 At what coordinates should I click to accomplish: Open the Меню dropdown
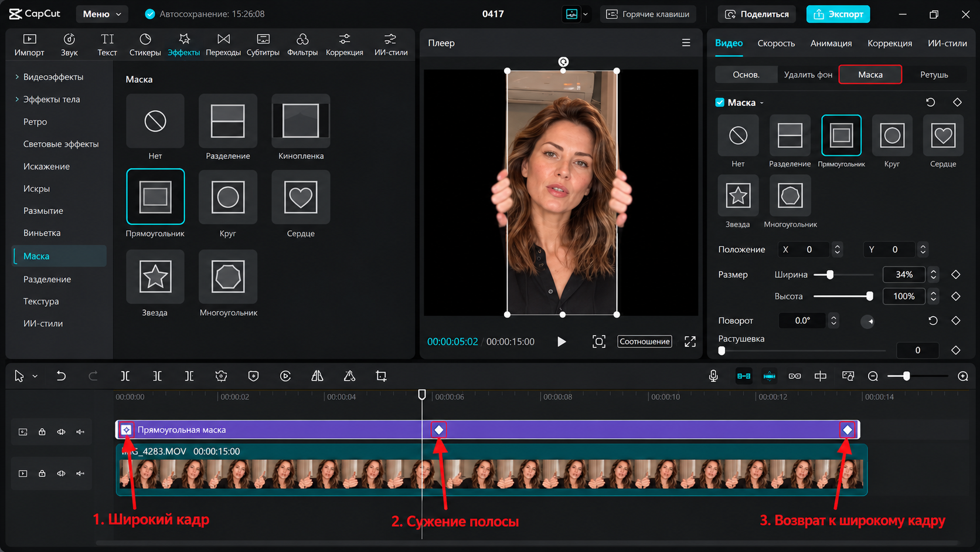point(102,13)
